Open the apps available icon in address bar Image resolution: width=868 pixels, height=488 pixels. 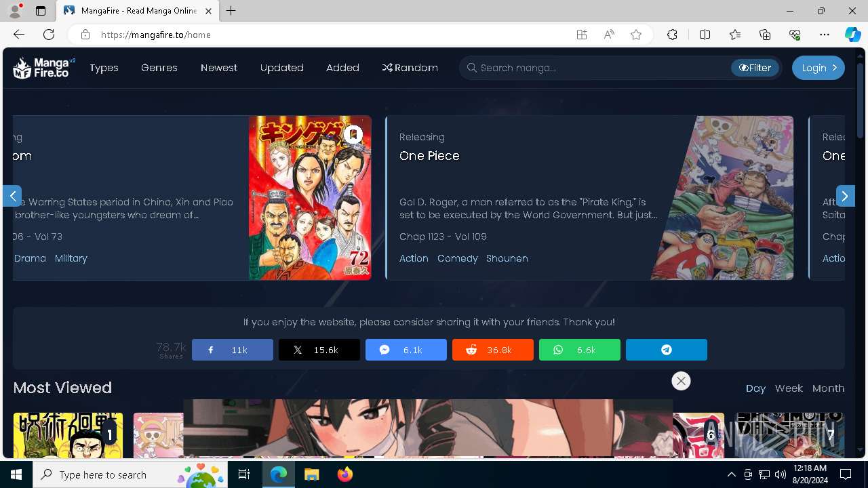click(x=582, y=35)
